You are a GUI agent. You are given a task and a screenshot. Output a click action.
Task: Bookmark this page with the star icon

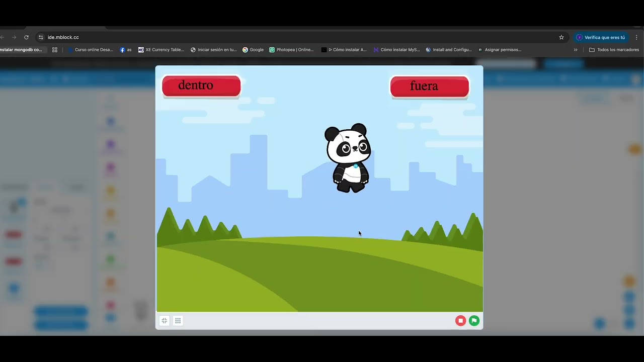click(x=561, y=37)
